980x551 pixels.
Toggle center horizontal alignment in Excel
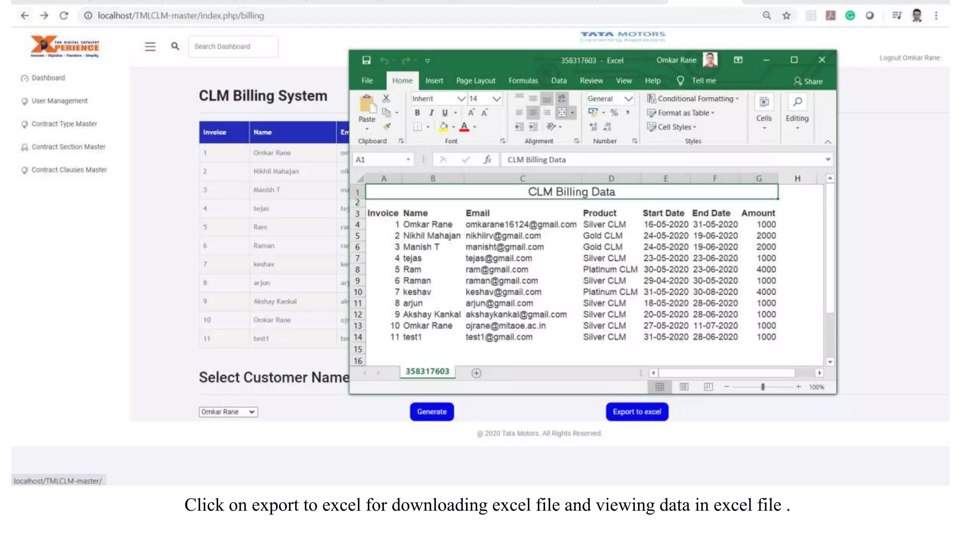(533, 113)
